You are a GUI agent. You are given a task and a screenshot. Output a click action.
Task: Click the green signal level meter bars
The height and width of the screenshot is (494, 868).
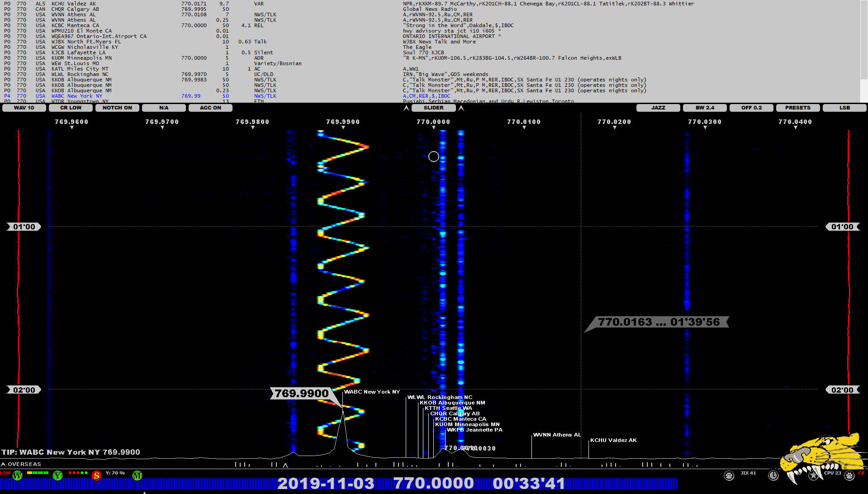pyautogui.click(x=38, y=473)
